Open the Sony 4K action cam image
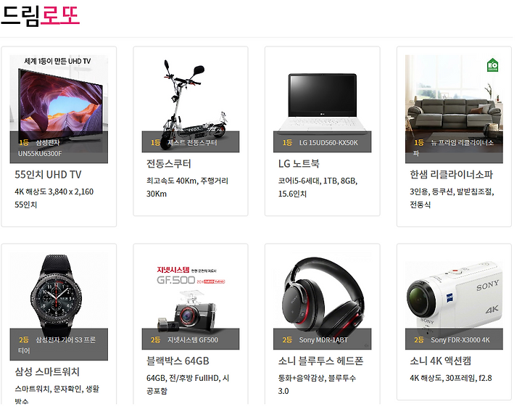 click(454, 301)
